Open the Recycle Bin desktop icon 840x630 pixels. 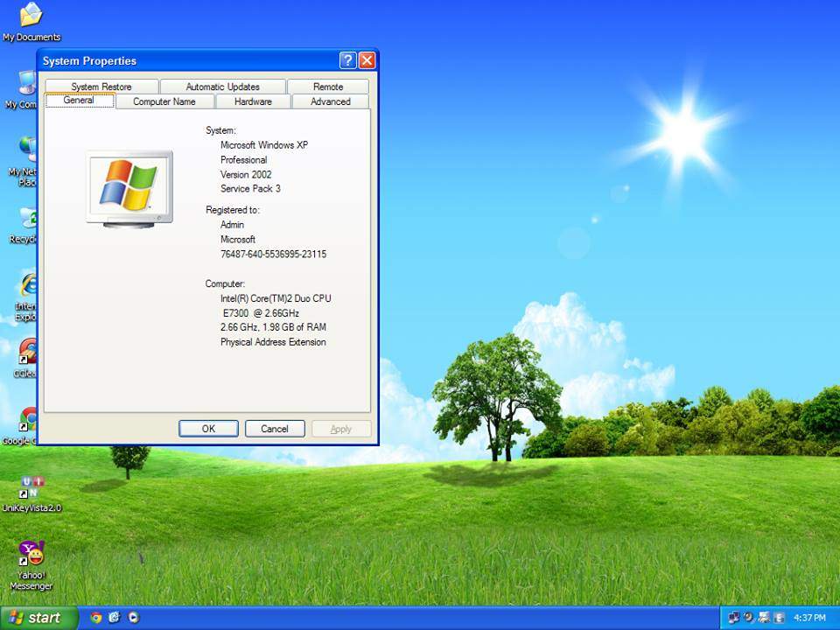28,219
